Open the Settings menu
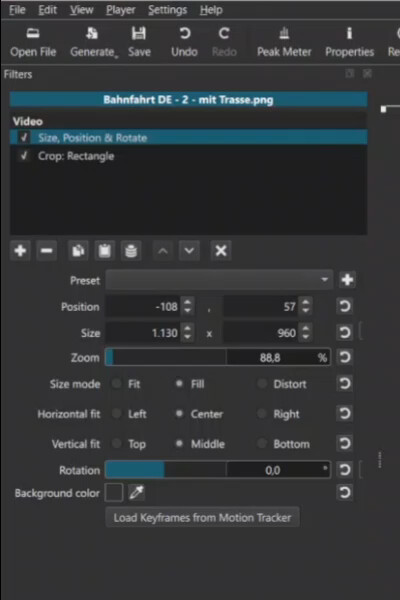Image resolution: width=400 pixels, height=600 pixels. tap(168, 10)
